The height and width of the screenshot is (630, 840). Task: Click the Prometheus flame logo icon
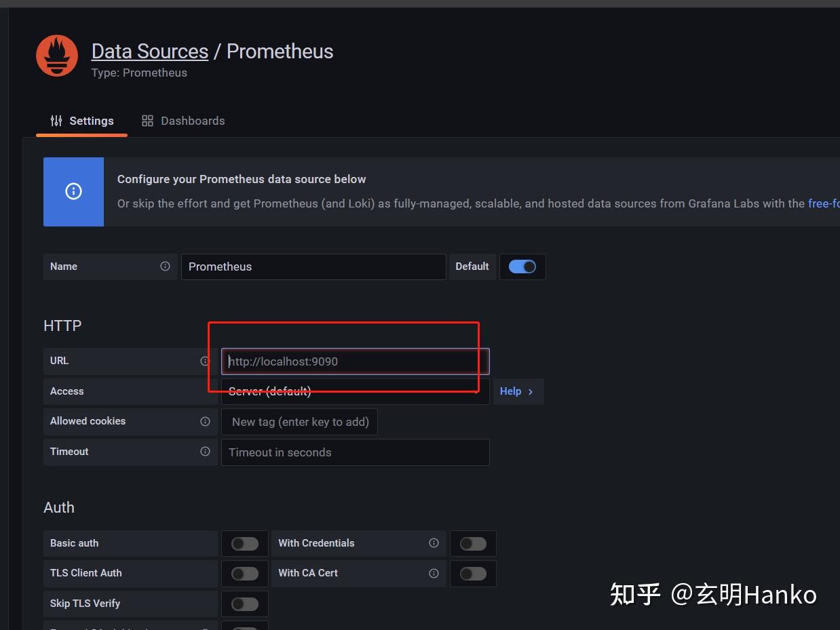point(57,56)
